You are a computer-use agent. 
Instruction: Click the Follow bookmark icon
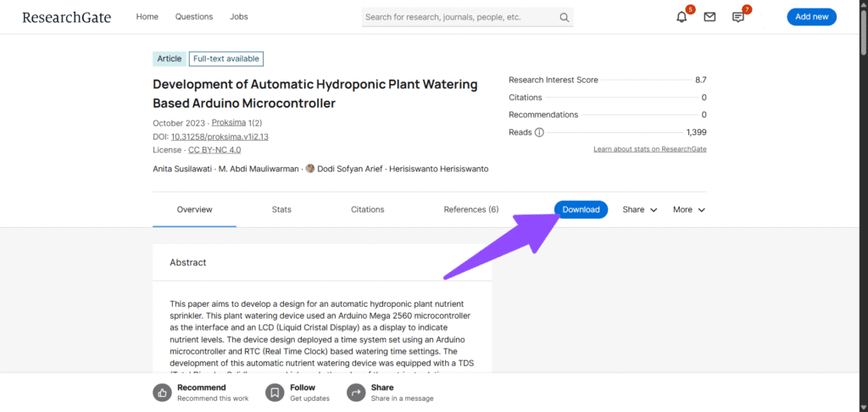pos(274,393)
